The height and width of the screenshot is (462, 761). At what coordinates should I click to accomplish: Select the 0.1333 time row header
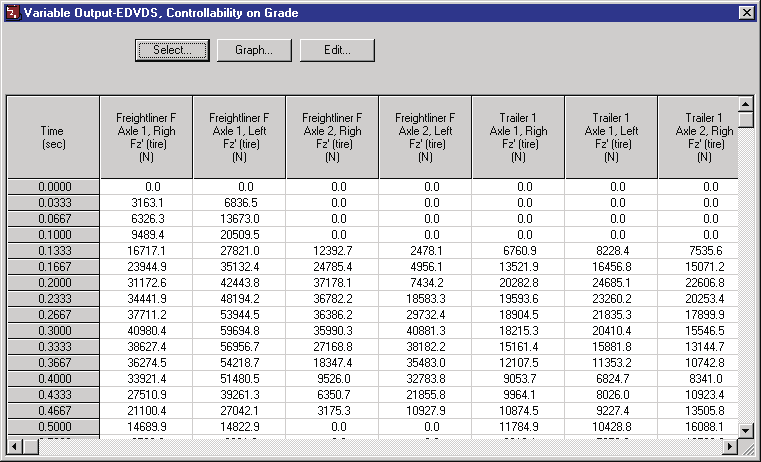click(53, 251)
